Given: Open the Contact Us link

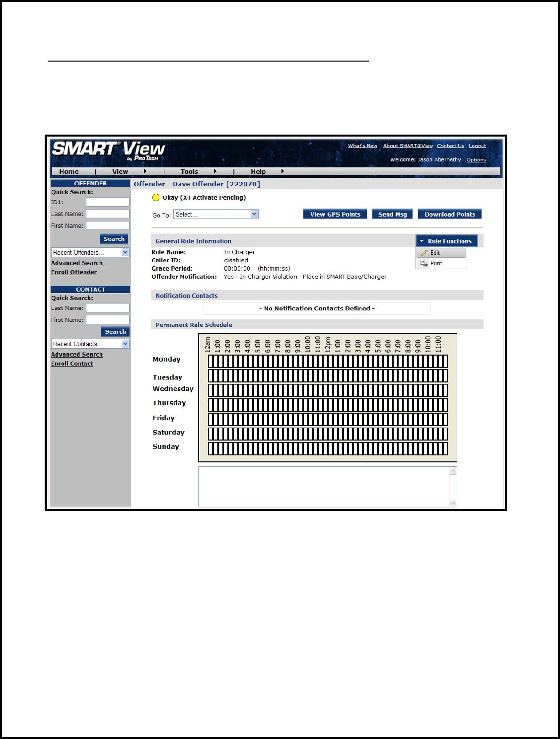Looking at the screenshot, I should tap(450, 146).
